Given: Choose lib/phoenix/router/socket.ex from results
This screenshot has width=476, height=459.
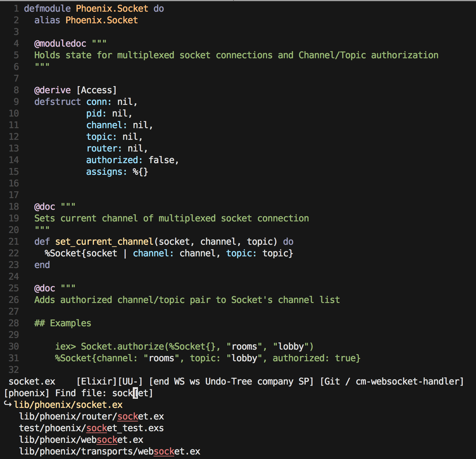Looking at the screenshot, I should pyautogui.click(x=92, y=416).
